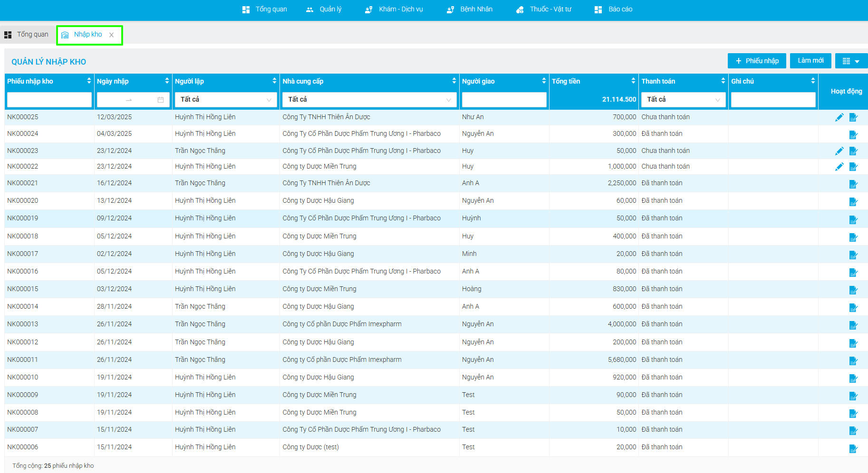Select supplier Công ty Dược (test)

[310, 447]
